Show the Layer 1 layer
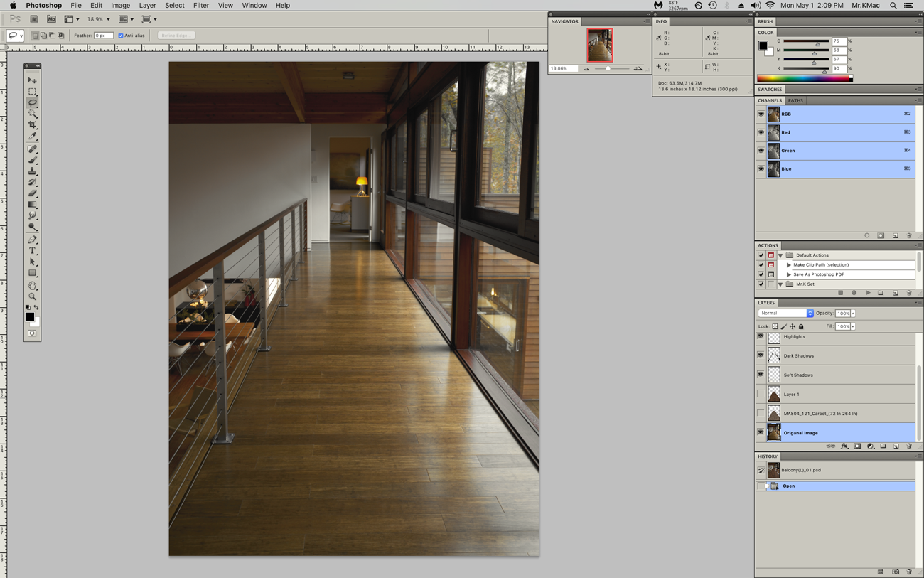 pos(761,394)
